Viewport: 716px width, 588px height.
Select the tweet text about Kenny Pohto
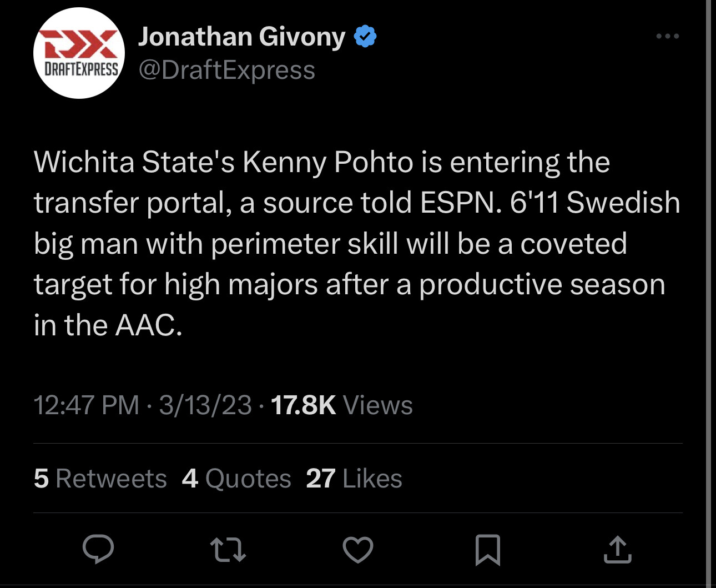(x=357, y=243)
